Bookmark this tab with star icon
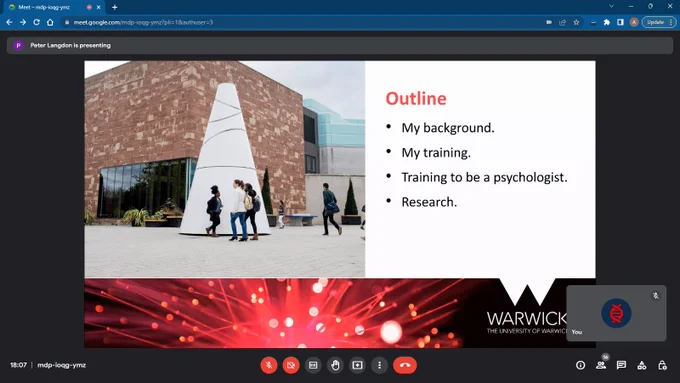The image size is (680, 383). click(576, 22)
